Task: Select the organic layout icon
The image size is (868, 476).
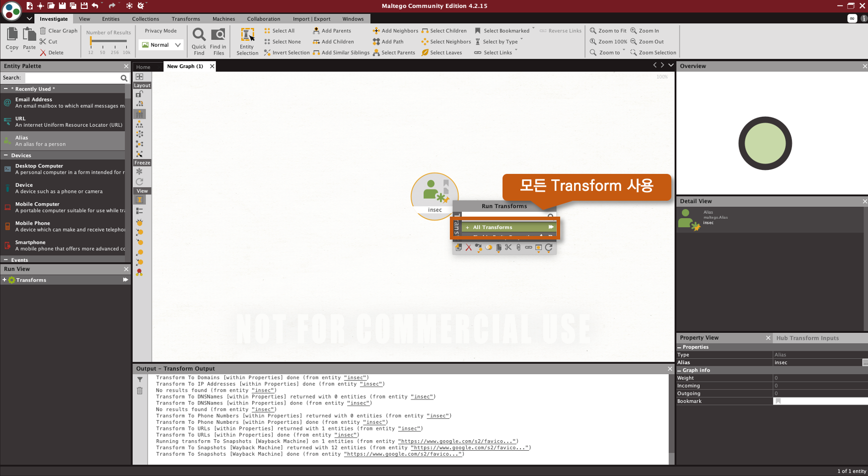Action: [140, 144]
